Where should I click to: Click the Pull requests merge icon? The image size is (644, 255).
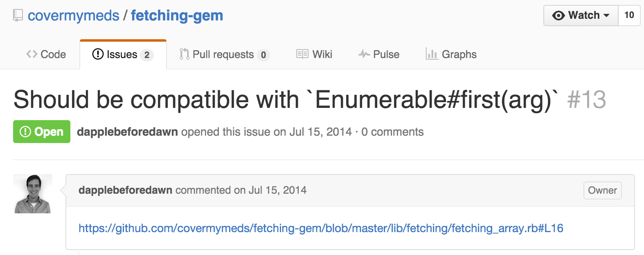tap(185, 54)
